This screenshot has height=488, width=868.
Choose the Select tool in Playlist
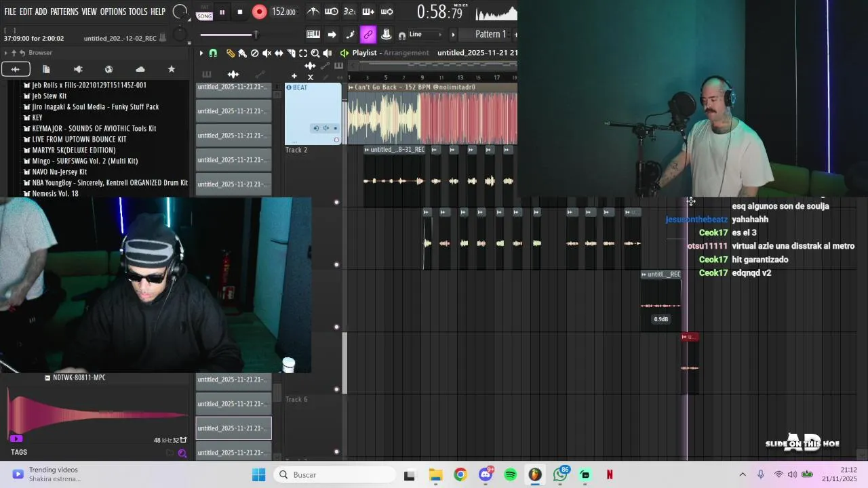coord(303,53)
